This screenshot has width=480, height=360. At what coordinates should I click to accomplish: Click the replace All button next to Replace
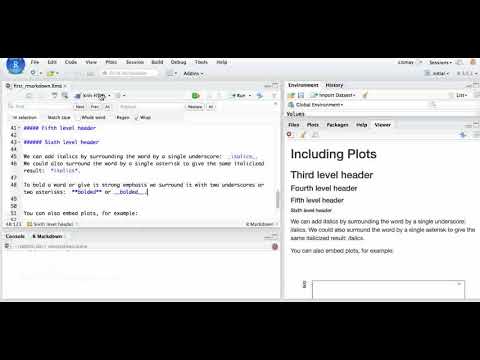pyautogui.click(x=211, y=107)
